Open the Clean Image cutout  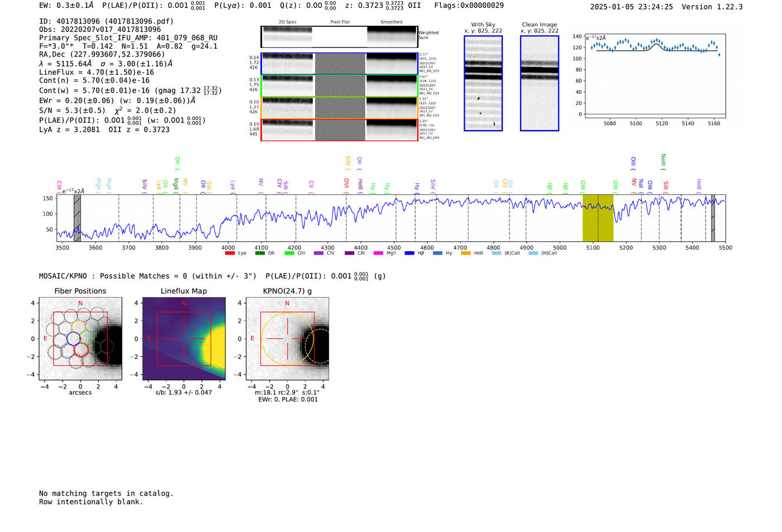coord(540,84)
